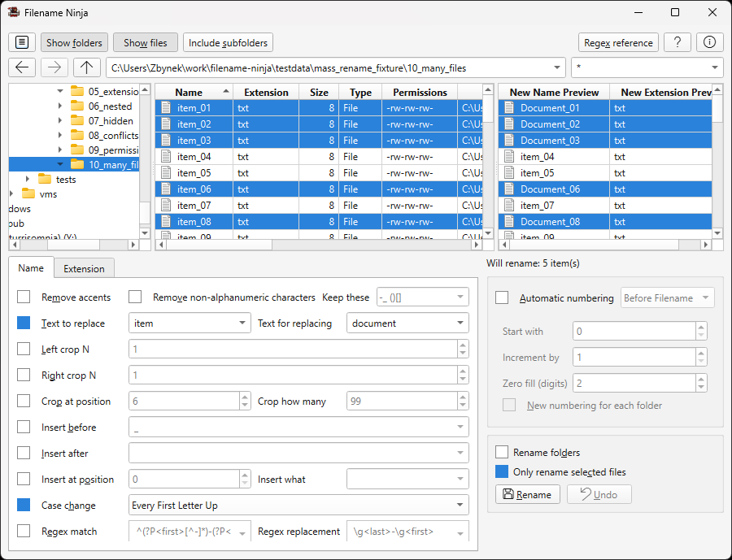The width and height of the screenshot is (732, 560).
Task: Toggle the Rename folders checkbox
Action: (501, 453)
